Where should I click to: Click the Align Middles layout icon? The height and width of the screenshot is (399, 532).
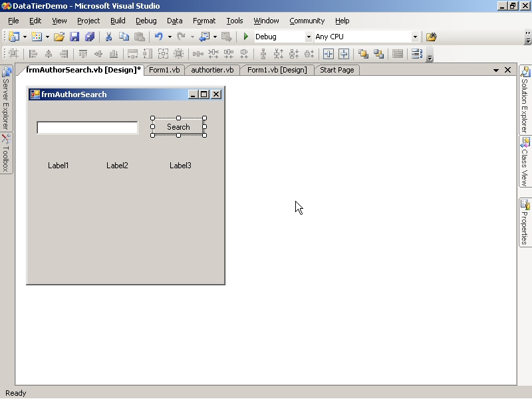[98, 54]
